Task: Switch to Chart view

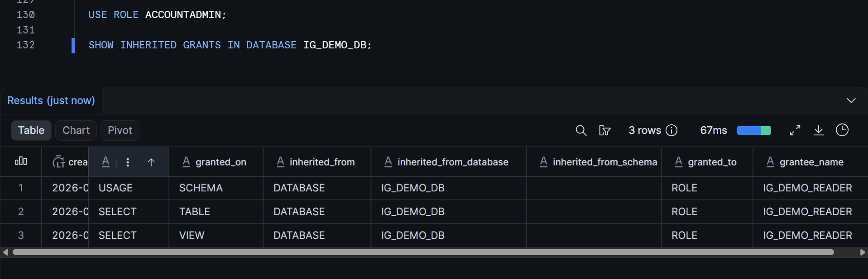Action: (x=76, y=130)
